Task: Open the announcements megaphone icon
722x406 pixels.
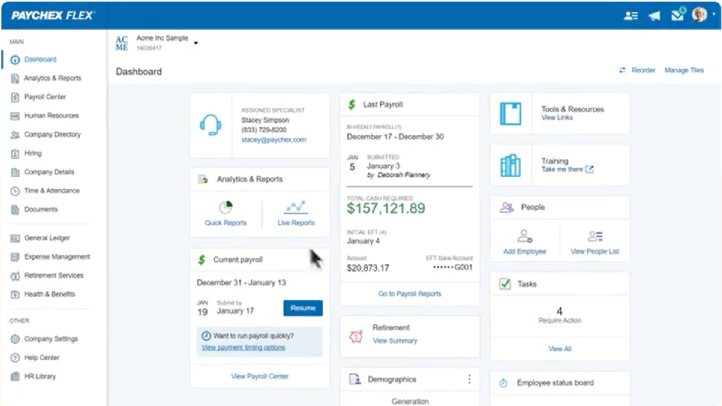Action: (x=654, y=16)
